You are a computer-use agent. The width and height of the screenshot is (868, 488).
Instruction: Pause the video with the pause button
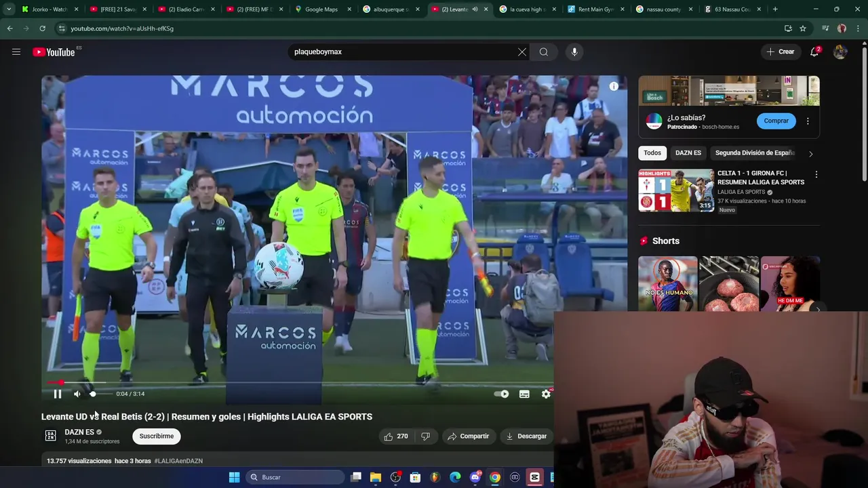point(58,394)
